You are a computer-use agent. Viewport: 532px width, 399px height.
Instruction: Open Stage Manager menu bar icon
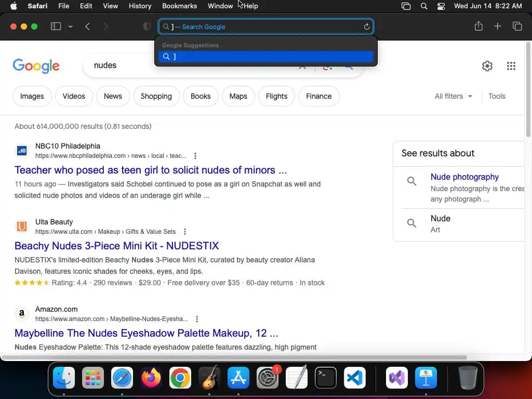click(x=406, y=6)
